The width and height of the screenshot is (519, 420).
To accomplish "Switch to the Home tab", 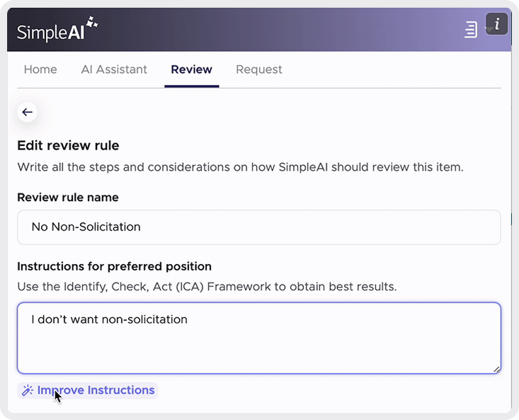I will point(40,69).
